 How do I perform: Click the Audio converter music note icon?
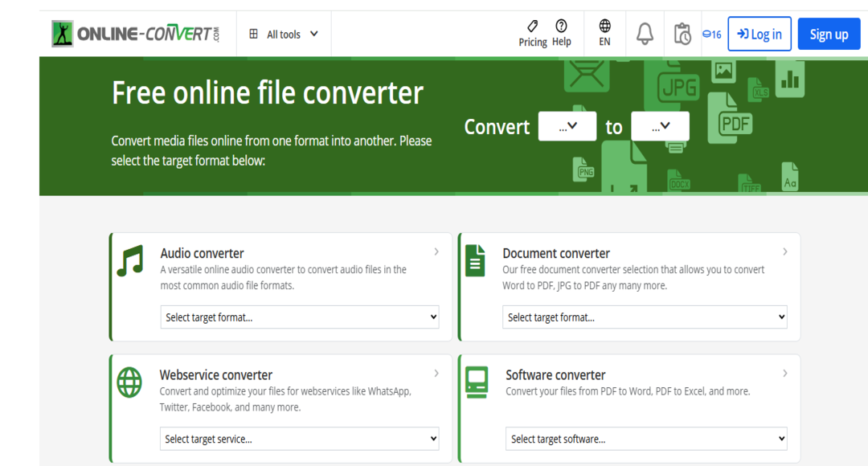pos(129,261)
